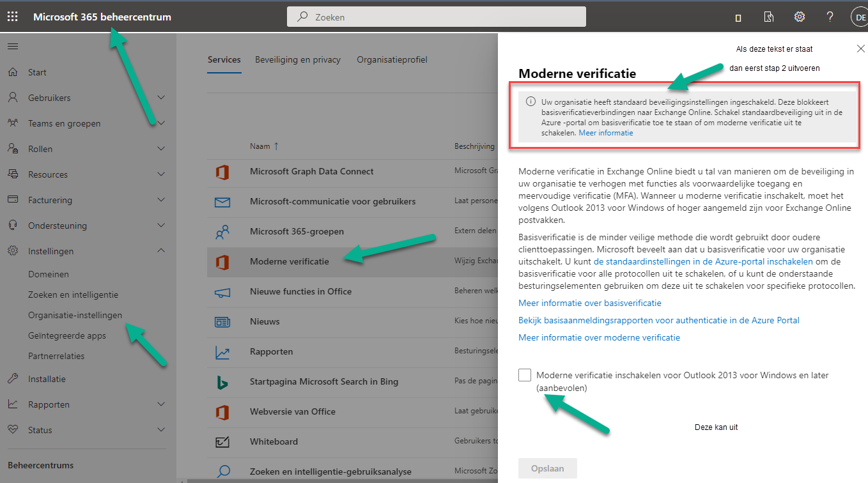Image resolution: width=868 pixels, height=483 pixels.
Task: Select the Rapporten service row in list
Action: click(352, 351)
